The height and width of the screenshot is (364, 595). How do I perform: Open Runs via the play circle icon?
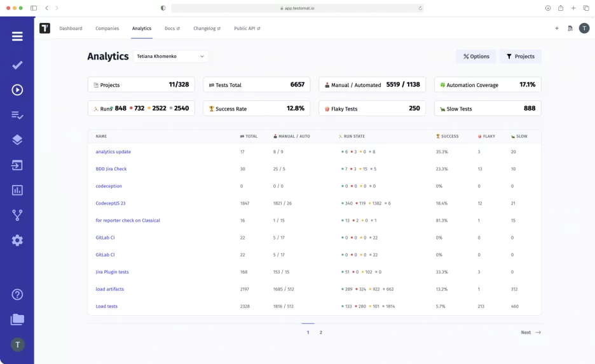pyautogui.click(x=17, y=90)
